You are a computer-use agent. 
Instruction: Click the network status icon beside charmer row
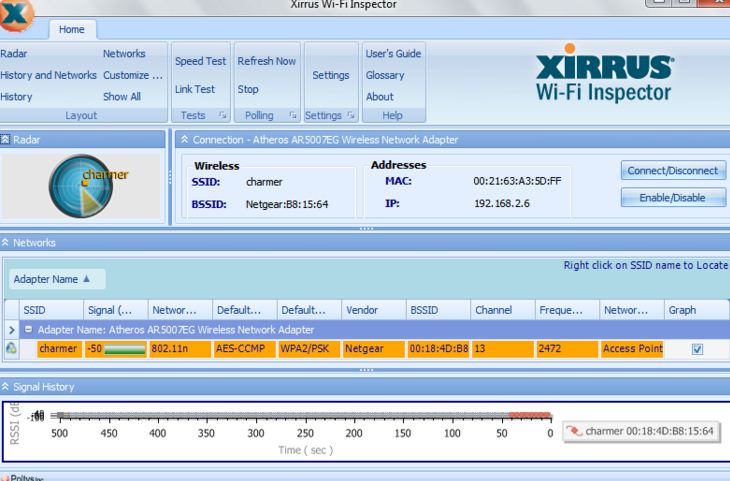(x=10, y=348)
